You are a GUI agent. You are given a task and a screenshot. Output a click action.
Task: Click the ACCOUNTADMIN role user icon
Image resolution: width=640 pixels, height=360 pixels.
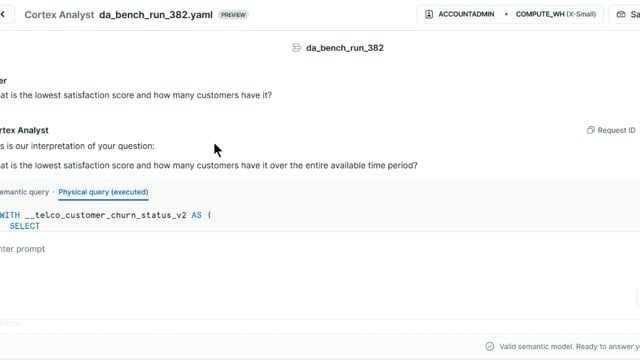click(x=429, y=14)
